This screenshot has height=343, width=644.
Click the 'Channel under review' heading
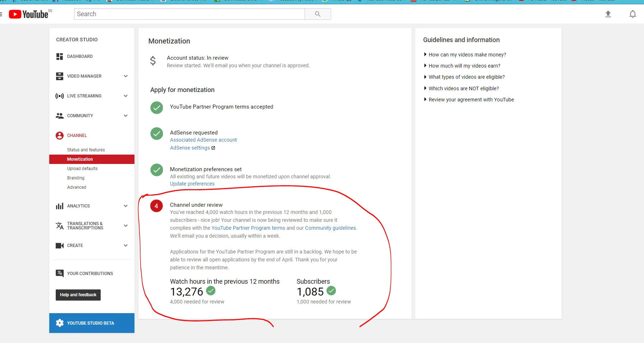click(x=196, y=205)
